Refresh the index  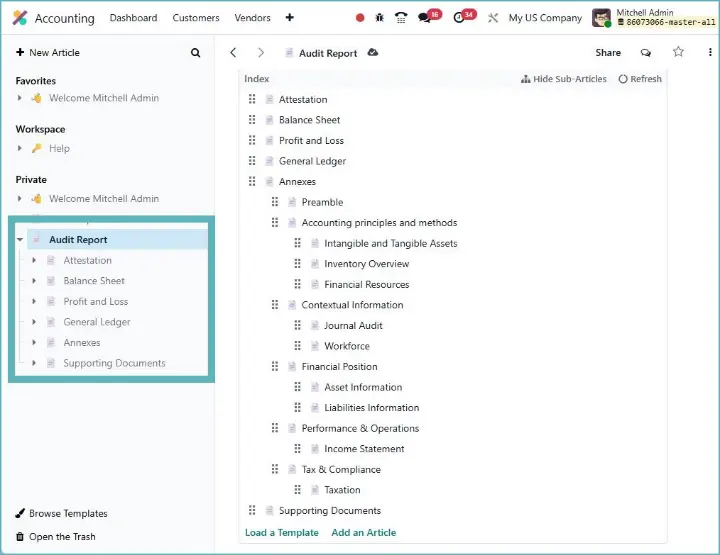(x=640, y=79)
